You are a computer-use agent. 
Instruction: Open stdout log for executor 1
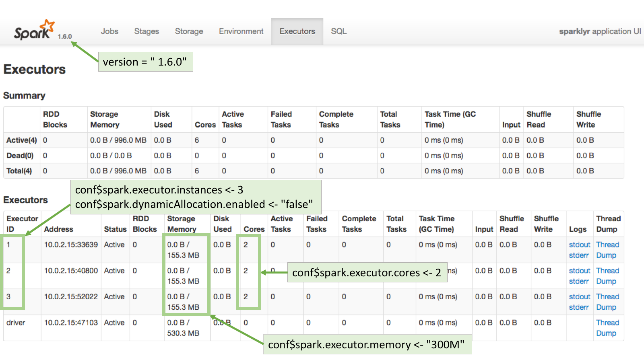(x=579, y=245)
